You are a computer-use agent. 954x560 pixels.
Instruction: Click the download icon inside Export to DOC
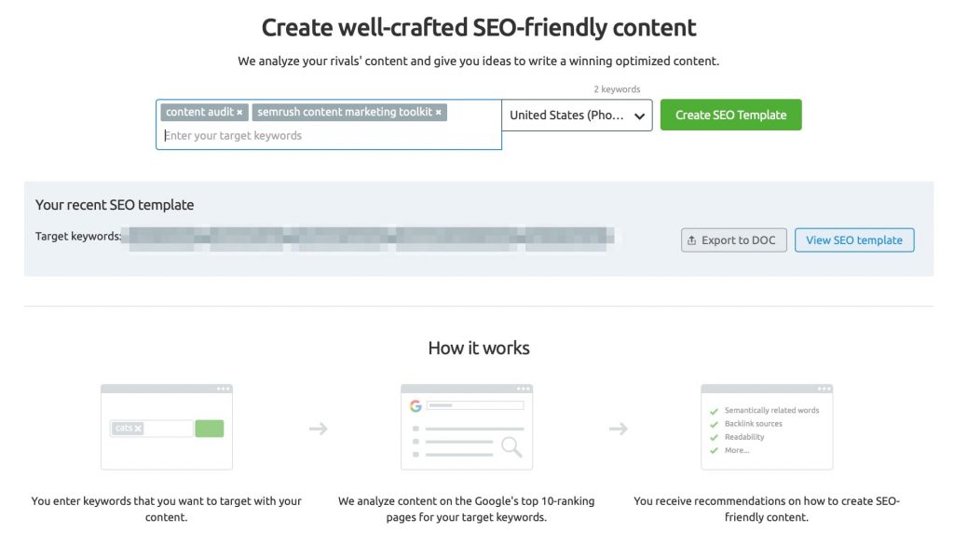pyautogui.click(x=693, y=239)
